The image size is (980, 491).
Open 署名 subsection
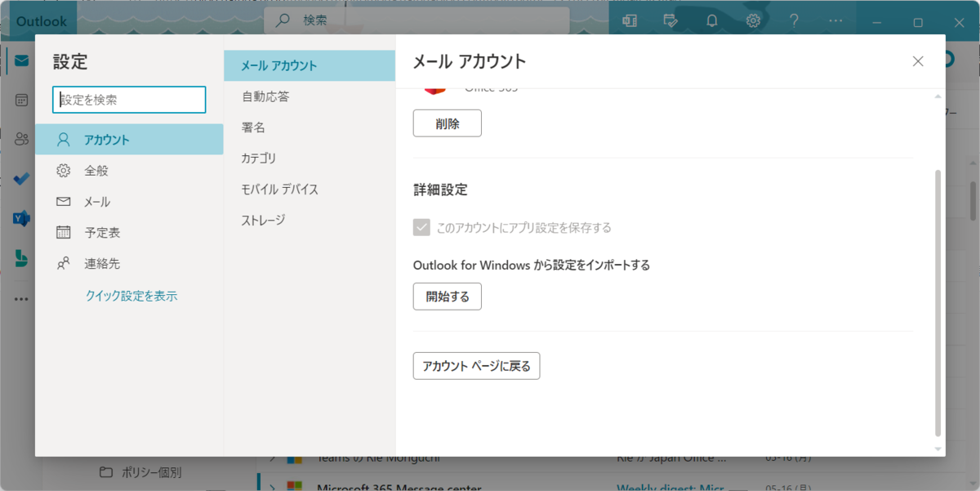pyautogui.click(x=310, y=127)
